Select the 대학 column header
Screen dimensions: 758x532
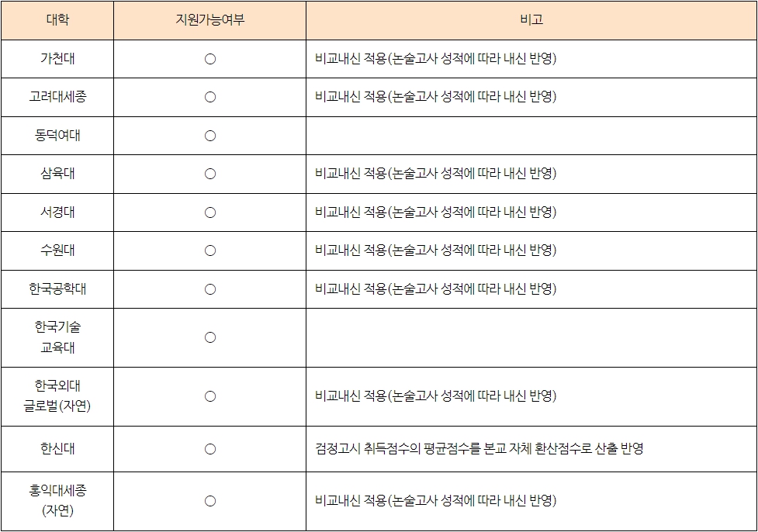pos(57,20)
